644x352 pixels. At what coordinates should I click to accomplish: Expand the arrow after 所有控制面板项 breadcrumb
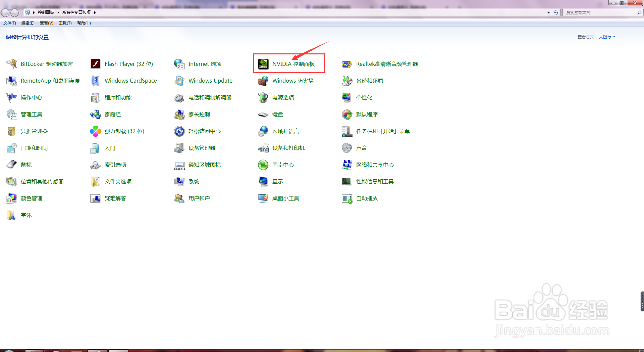coord(95,12)
